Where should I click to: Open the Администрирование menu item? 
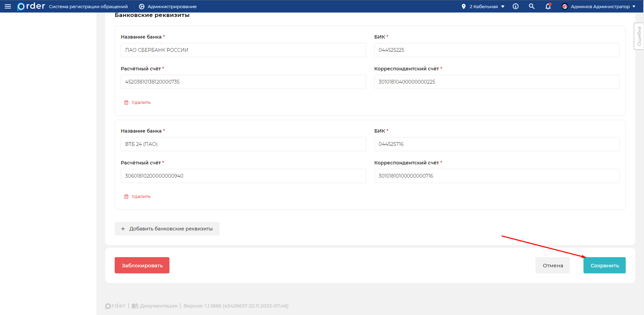click(172, 6)
